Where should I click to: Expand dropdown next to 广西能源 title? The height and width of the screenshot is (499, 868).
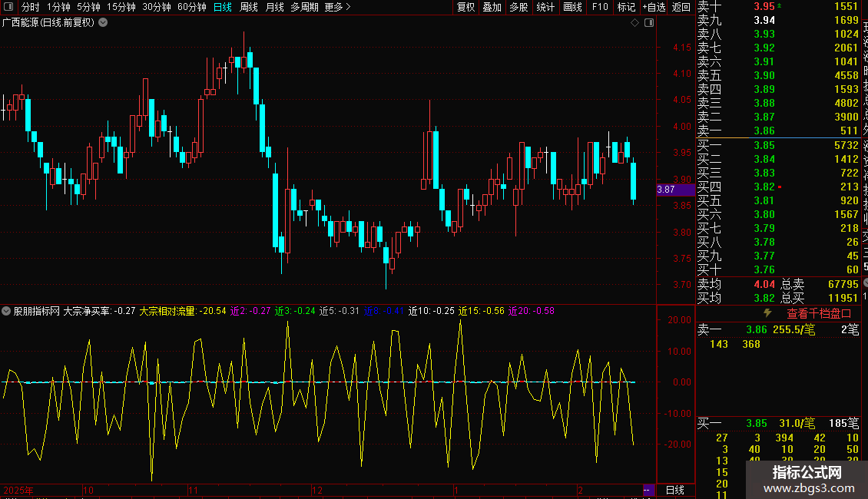(103, 23)
